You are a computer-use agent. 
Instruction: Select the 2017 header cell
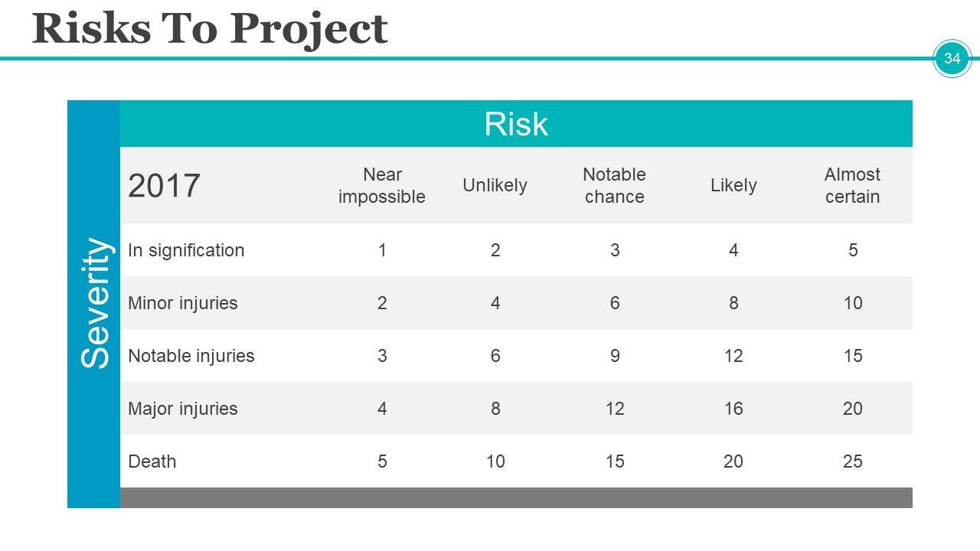coord(165,186)
